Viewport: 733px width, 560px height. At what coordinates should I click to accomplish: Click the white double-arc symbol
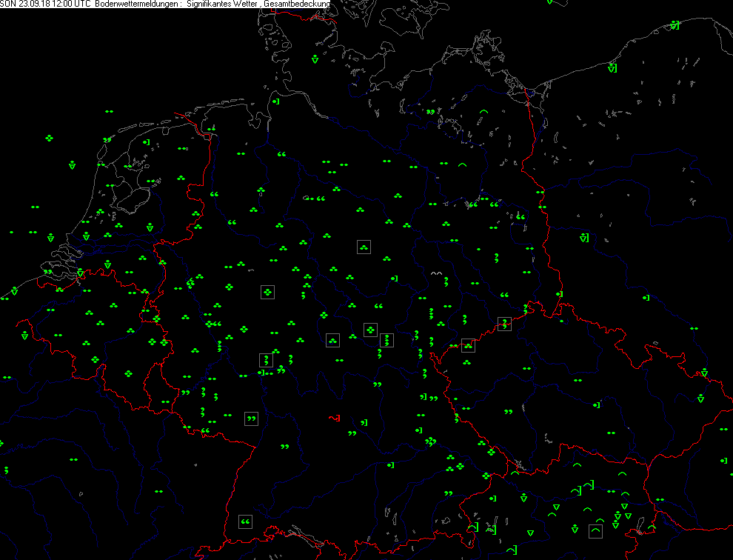click(x=437, y=274)
